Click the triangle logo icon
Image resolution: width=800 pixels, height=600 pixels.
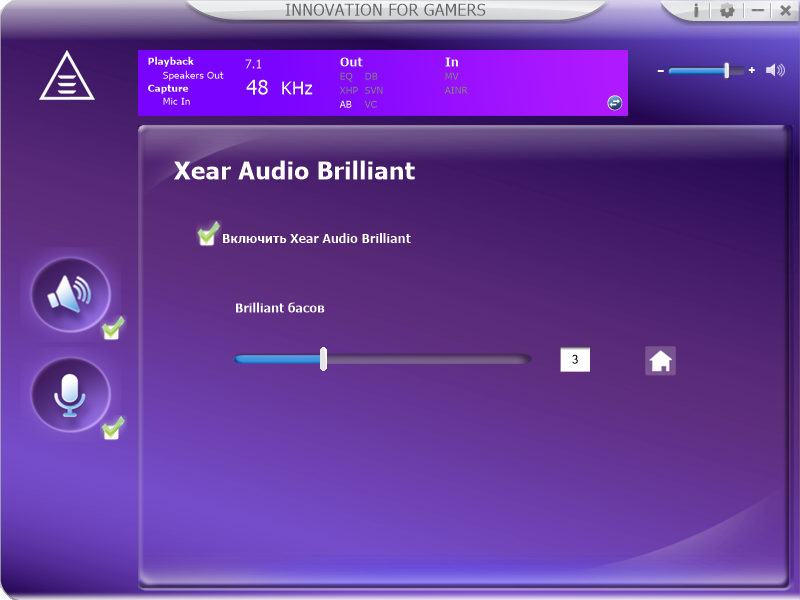pyautogui.click(x=67, y=76)
